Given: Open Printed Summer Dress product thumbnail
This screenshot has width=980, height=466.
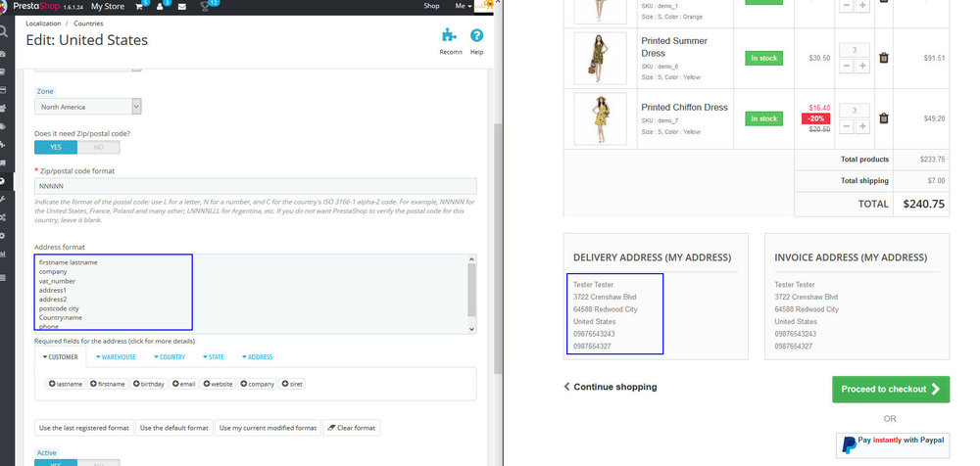Looking at the screenshot, I should 600,58.
